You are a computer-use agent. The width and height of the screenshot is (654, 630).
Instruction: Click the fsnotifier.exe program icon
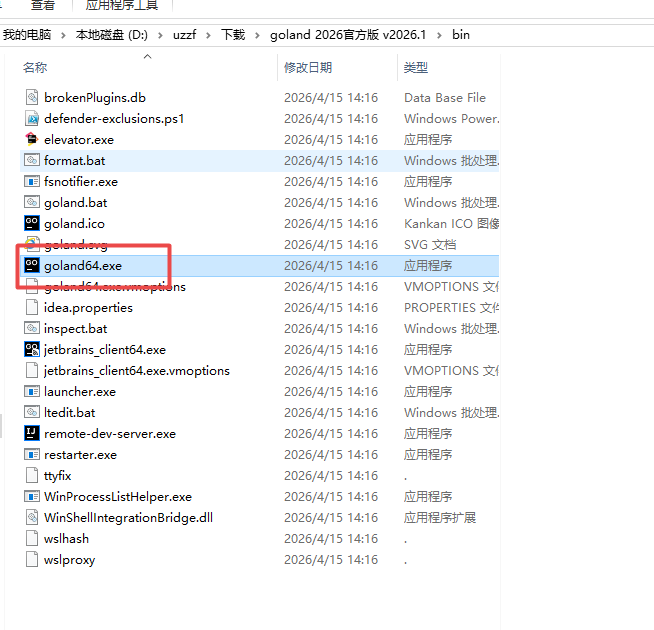pyautogui.click(x=32, y=181)
